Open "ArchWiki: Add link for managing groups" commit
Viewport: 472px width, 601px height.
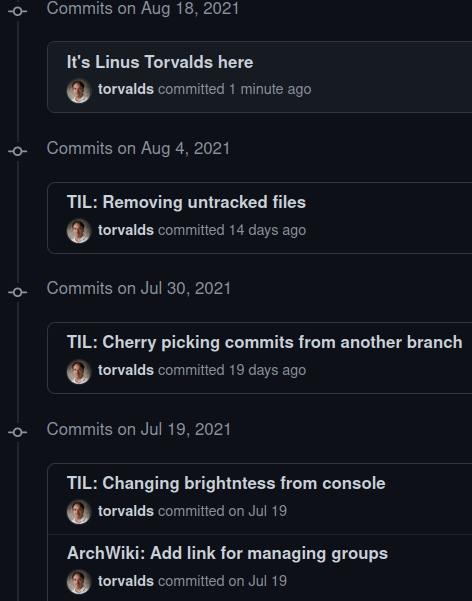[x=227, y=553]
